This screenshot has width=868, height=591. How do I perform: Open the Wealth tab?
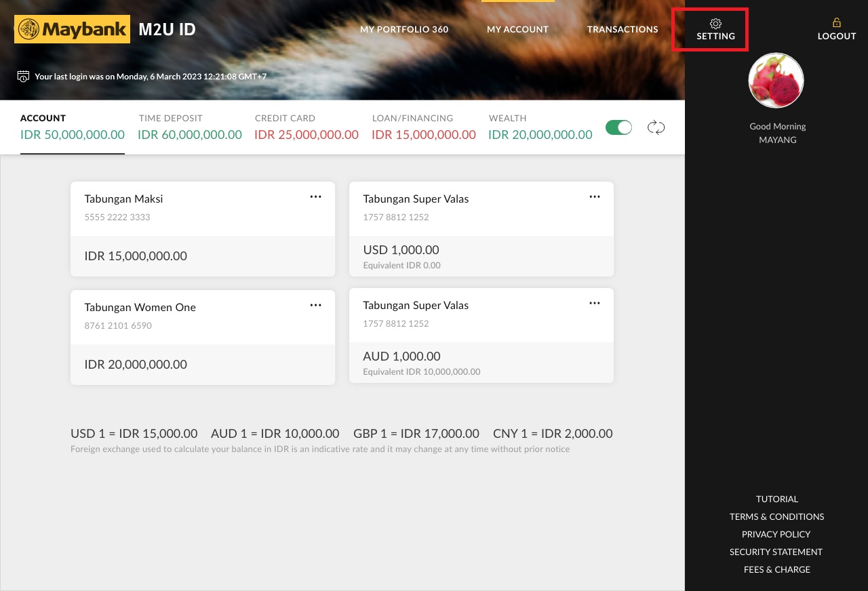540,127
